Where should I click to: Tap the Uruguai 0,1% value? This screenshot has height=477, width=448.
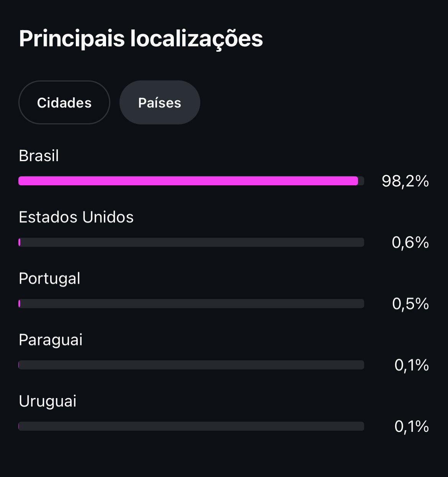(x=412, y=426)
